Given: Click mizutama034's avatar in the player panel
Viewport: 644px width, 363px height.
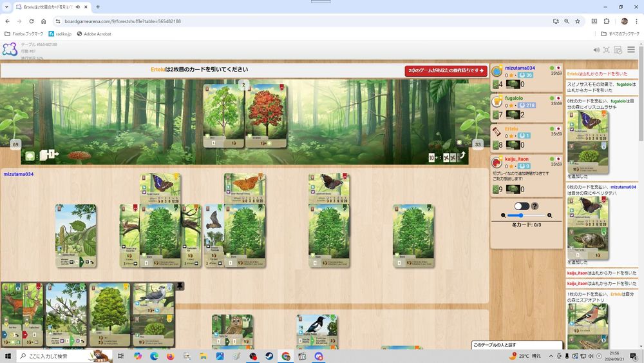Looking at the screenshot, I should point(497,71).
